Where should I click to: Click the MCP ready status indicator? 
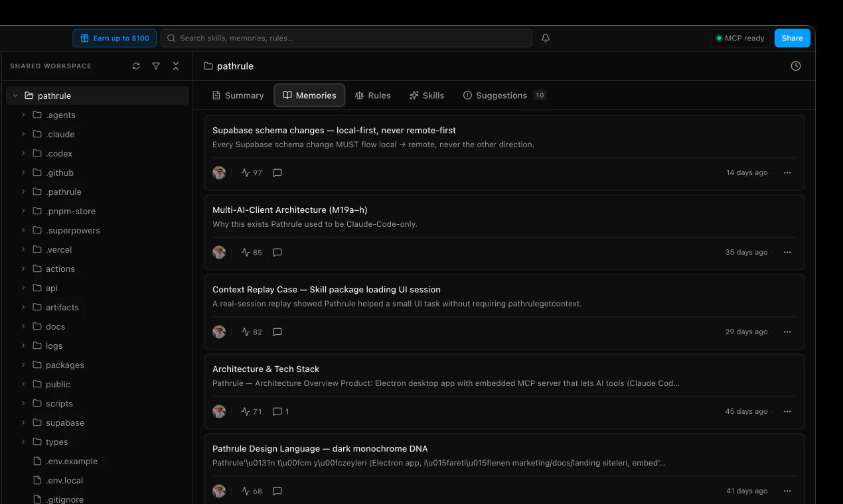pos(740,38)
